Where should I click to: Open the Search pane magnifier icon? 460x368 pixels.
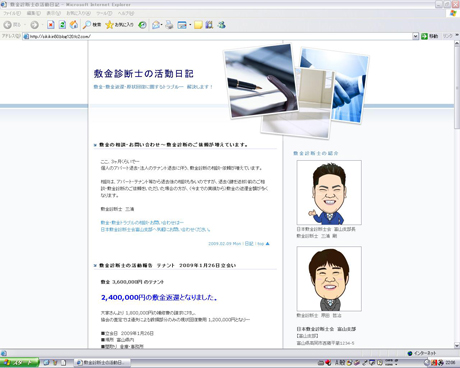coord(87,25)
